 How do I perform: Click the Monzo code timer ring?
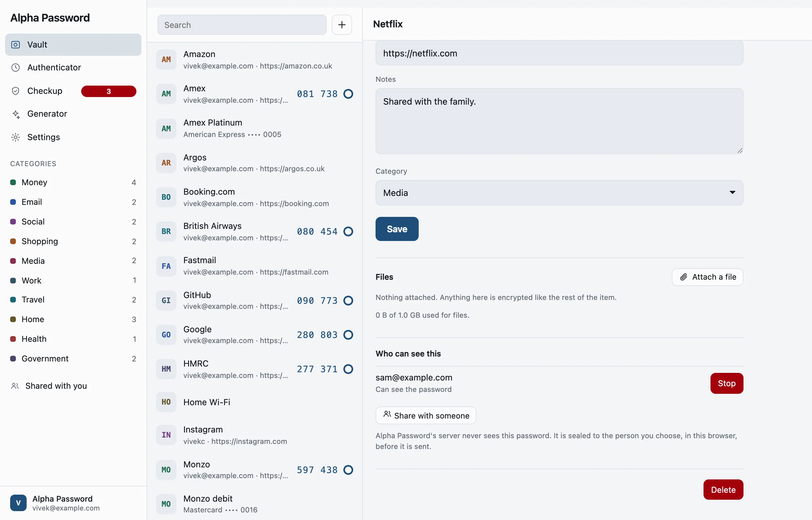(x=348, y=470)
